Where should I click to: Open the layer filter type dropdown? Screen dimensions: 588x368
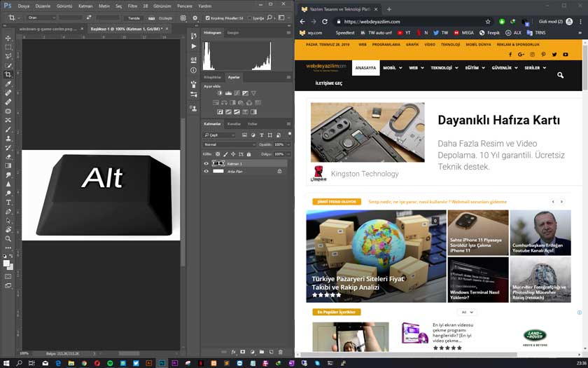[x=219, y=135]
